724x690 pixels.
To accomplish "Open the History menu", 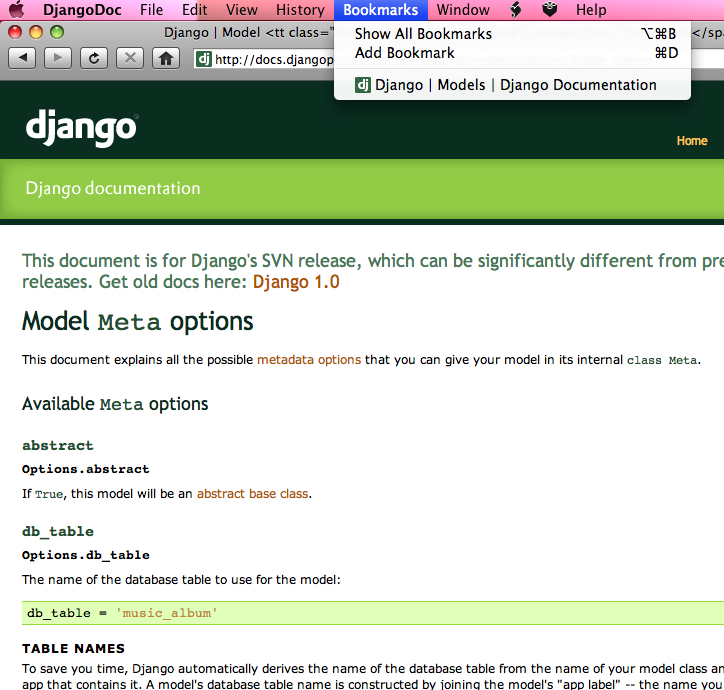I will pyautogui.click(x=300, y=10).
